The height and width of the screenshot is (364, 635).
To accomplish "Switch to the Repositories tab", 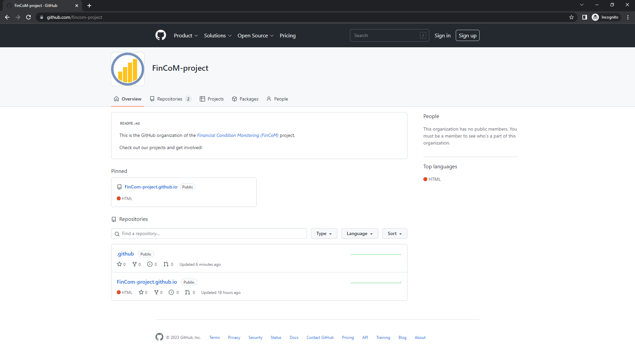I will pyautogui.click(x=171, y=99).
